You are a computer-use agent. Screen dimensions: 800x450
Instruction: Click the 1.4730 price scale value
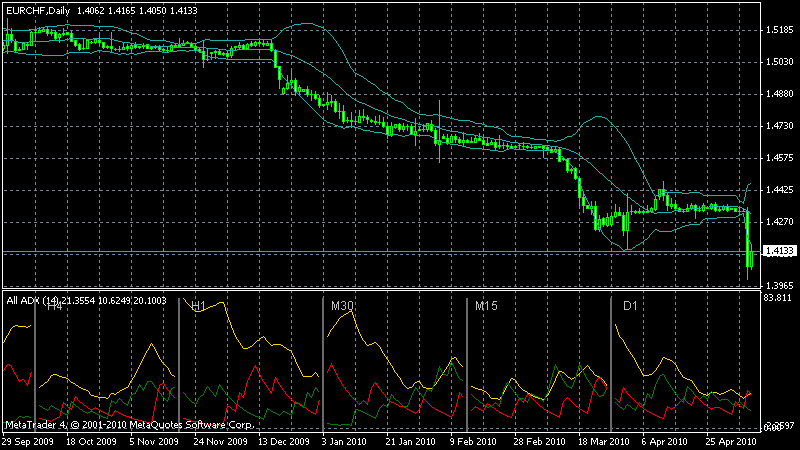tap(780, 126)
